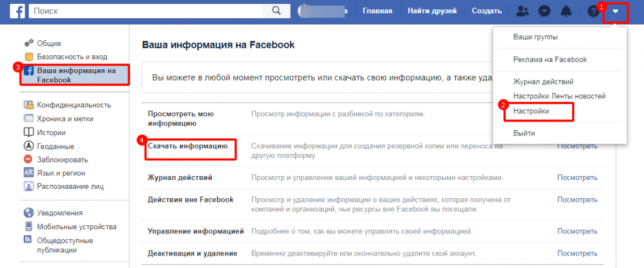Click the Истории book icon
The width and height of the screenshot is (644, 268).
coord(28,132)
